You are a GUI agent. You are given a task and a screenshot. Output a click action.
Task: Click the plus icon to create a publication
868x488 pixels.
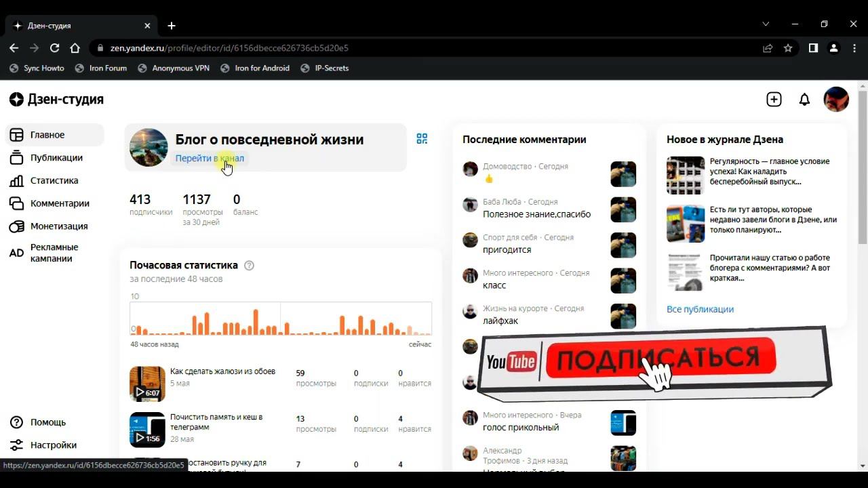774,100
